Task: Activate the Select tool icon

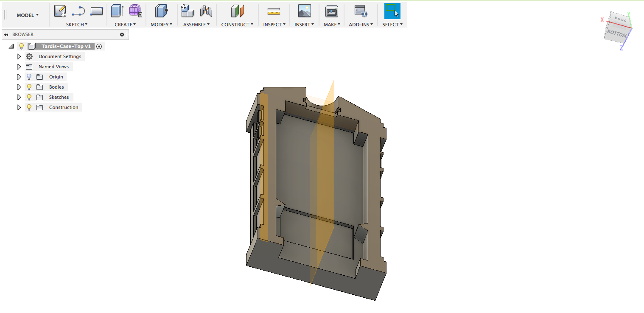Action: click(392, 11)
